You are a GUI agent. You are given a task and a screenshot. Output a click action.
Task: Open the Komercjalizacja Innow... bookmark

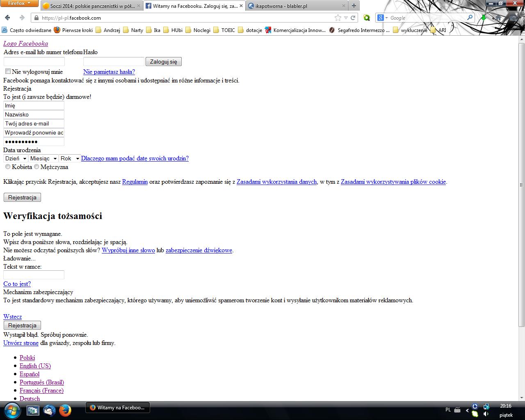point(295,30)
